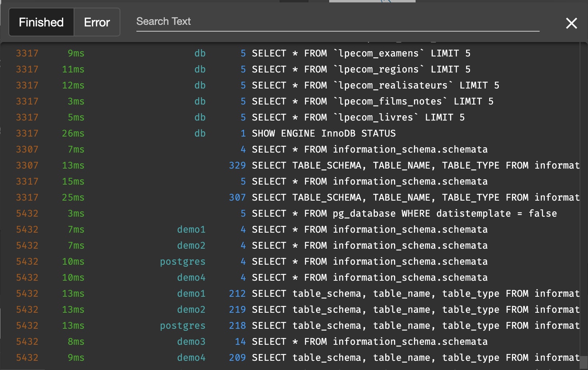Click demo2 database on the 219 row

191,310
